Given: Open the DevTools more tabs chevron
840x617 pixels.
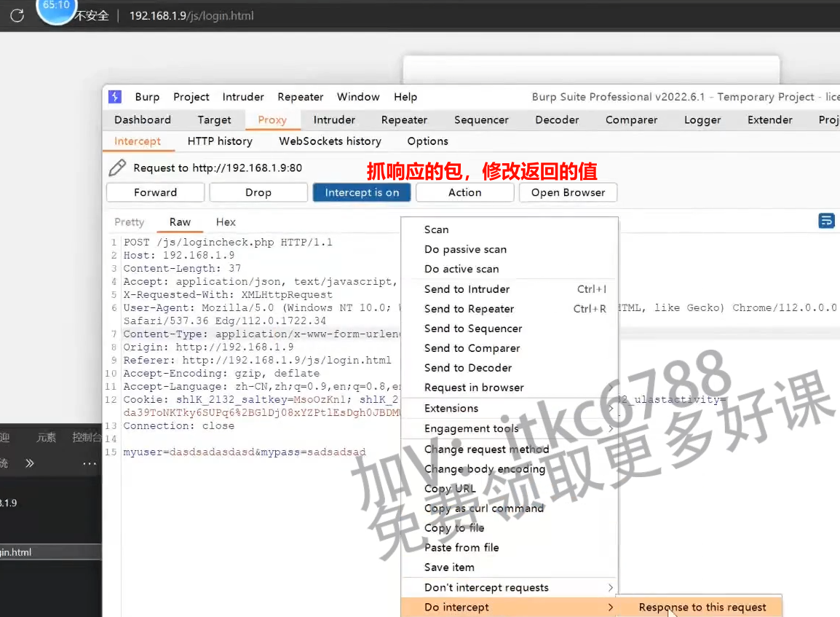Looking at the screenshot, I should coord(30,463).
